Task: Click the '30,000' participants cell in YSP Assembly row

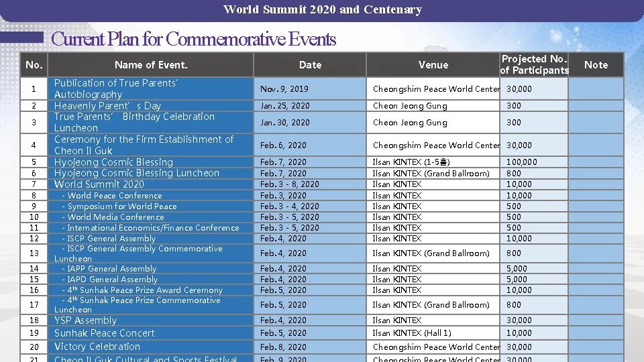Action: coord(535,320)
